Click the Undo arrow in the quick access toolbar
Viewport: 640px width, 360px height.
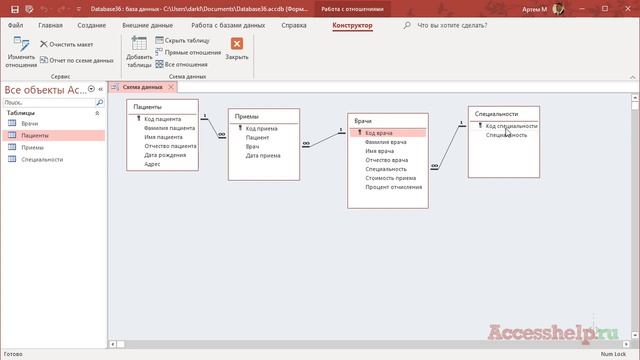point(44,9)
